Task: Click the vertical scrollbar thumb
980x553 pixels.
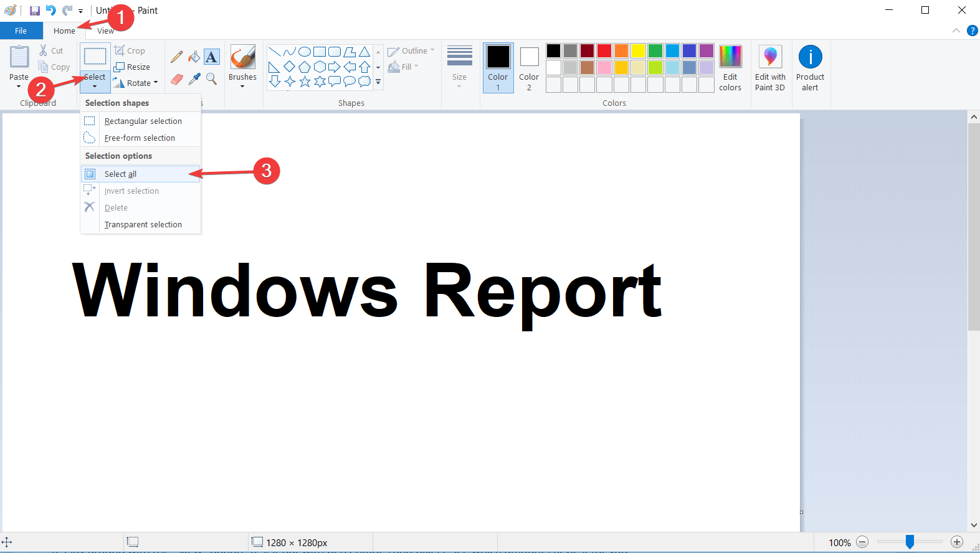Action: pos(974,227)
